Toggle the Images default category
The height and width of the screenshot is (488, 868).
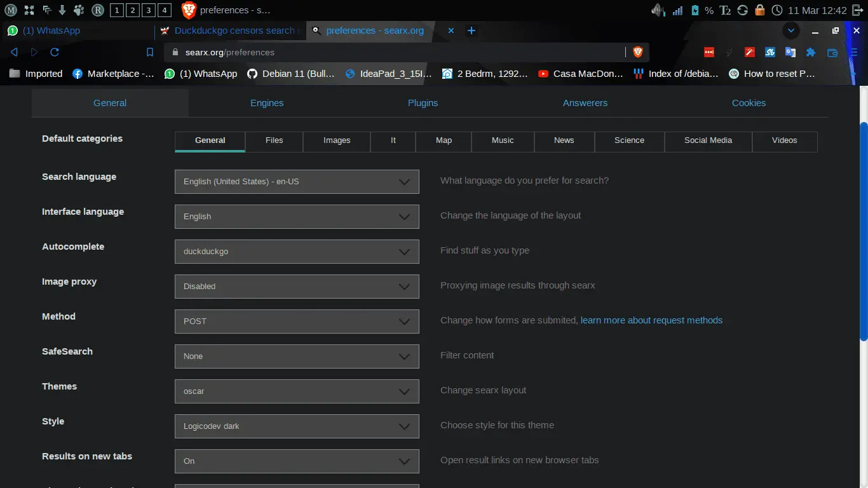[x=337, y=141]
